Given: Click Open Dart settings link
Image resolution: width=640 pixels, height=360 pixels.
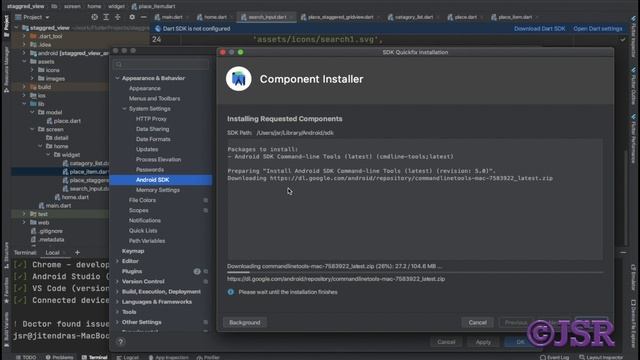Looking at the screenshot, I should click(598, 29).
